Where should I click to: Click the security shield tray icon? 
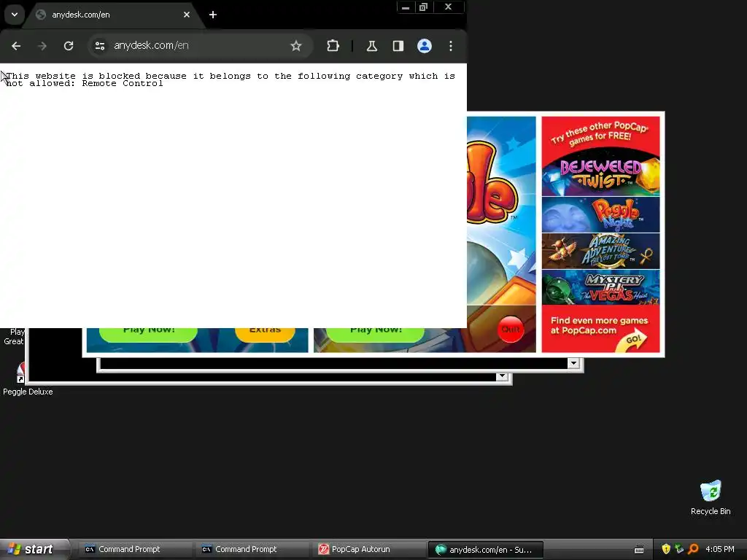click(x=666, y=550)
